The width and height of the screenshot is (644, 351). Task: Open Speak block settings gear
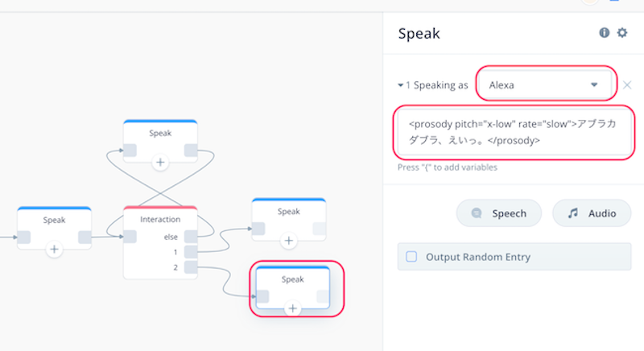tap(622, 33)
